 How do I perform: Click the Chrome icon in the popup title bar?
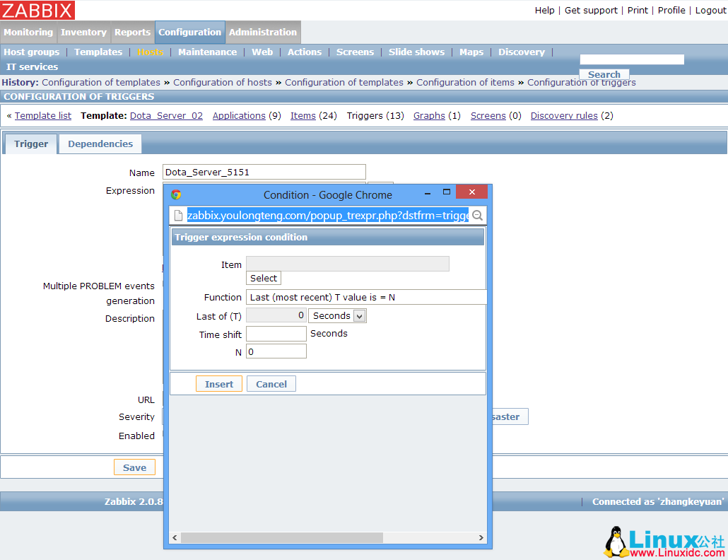176,194
